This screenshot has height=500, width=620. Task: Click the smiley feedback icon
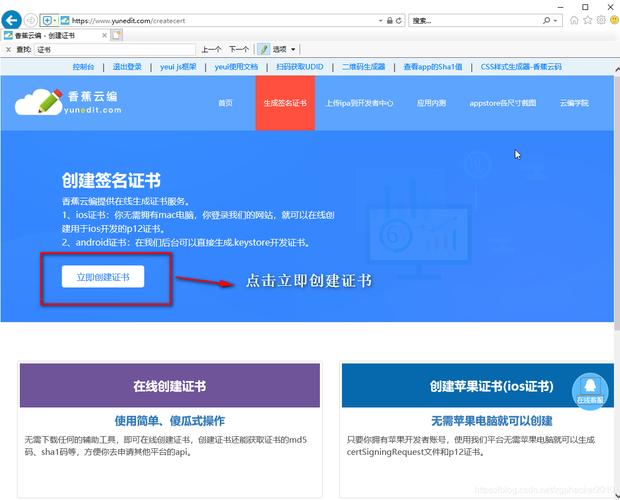[614, 20]
